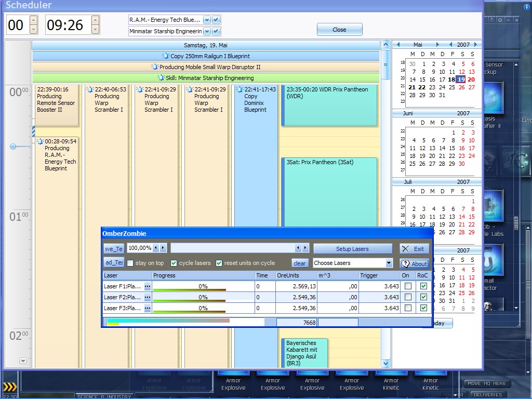Open the ellipsis button for Laser F1
The width and height of the screenshot is (532, 399).
point(147,286)
